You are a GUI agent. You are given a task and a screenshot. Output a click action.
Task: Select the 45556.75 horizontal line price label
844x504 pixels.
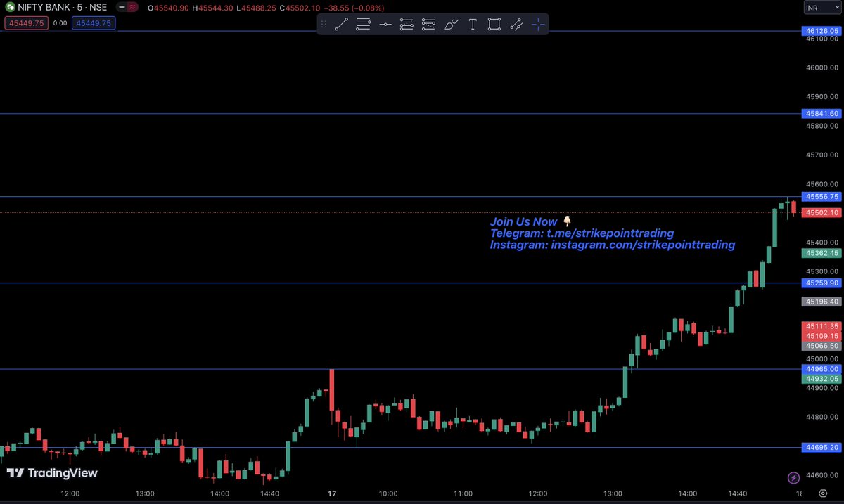click(x=821, y=196)
